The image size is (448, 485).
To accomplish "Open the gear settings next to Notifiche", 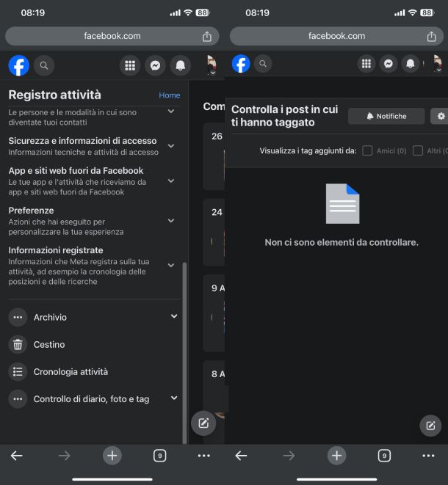I will coord(441,116).
